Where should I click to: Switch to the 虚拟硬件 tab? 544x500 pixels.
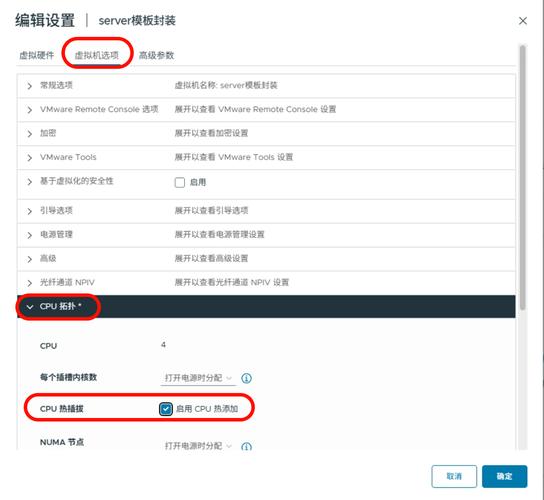tap(36, 55)
